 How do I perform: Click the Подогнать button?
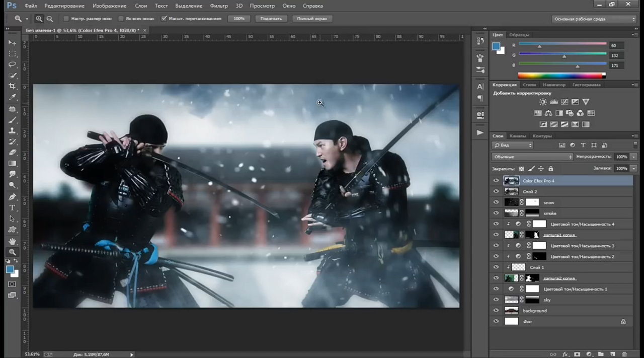(x=272, y=19)
